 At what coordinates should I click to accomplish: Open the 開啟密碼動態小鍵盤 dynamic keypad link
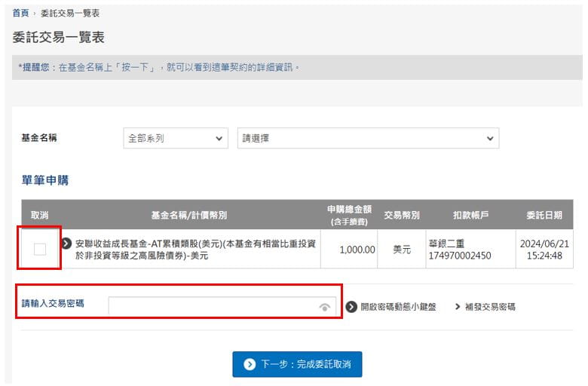[398, 307]
